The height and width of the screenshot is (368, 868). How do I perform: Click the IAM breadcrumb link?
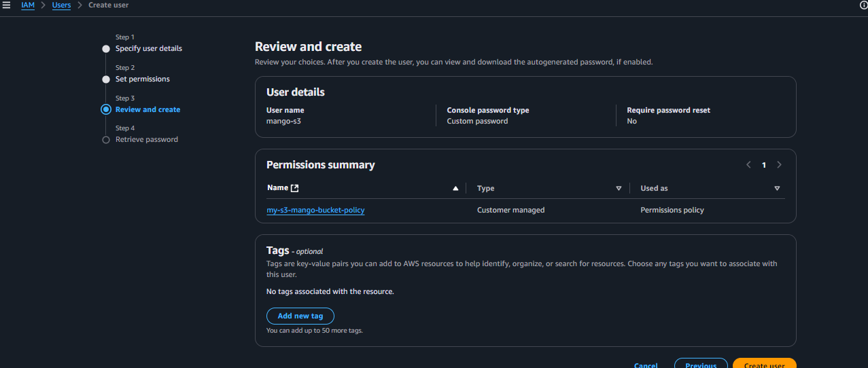[x=28, y=5]
